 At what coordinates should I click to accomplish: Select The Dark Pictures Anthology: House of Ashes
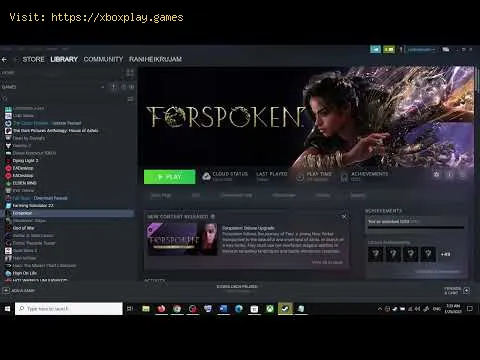pyautogui.click(x=56, y=131)
